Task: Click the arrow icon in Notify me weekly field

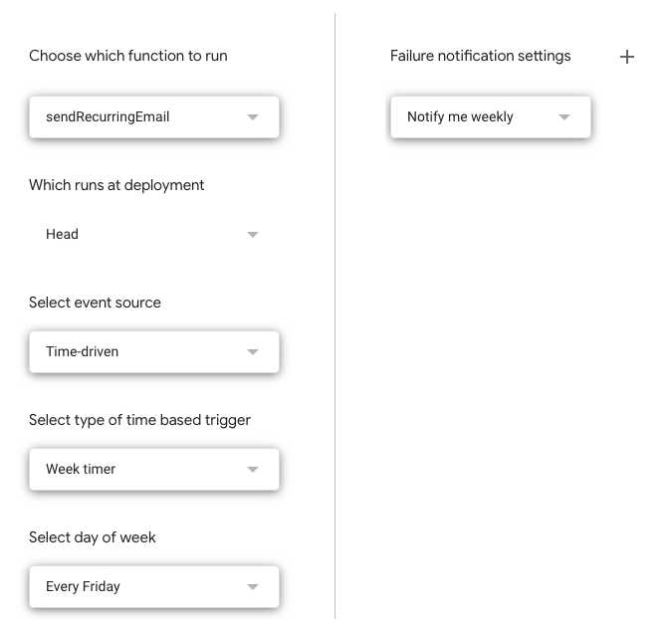Action: [x=564, y=117]
